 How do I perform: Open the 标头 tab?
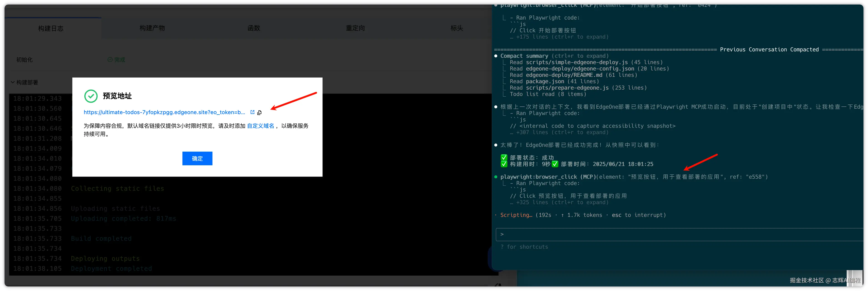[457, 28]
